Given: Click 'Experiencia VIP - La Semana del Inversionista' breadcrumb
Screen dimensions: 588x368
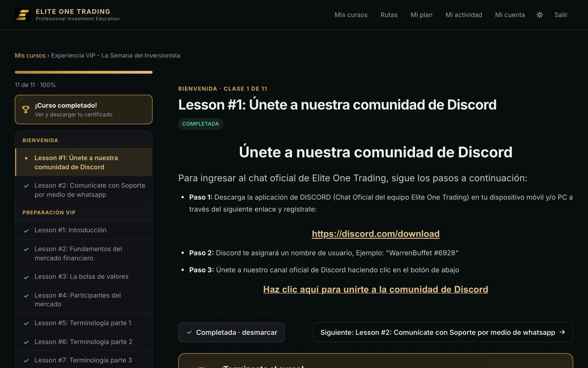Looking at the screenshot, I should click(x=115, y=56).
